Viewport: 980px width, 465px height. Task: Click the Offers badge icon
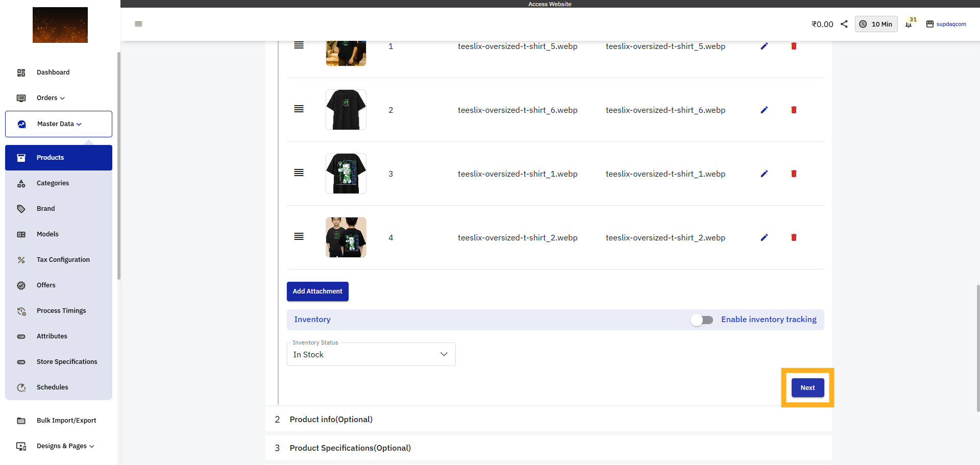point(21,285)
